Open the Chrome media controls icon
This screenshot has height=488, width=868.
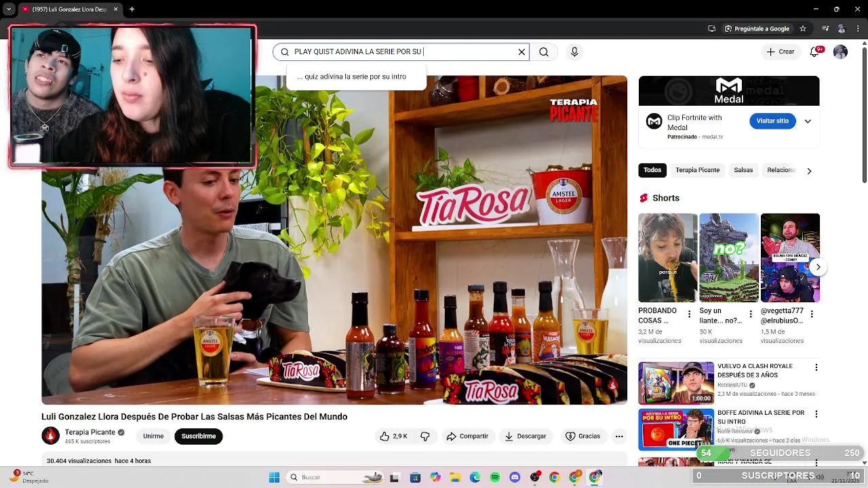(x=825, y=28)
